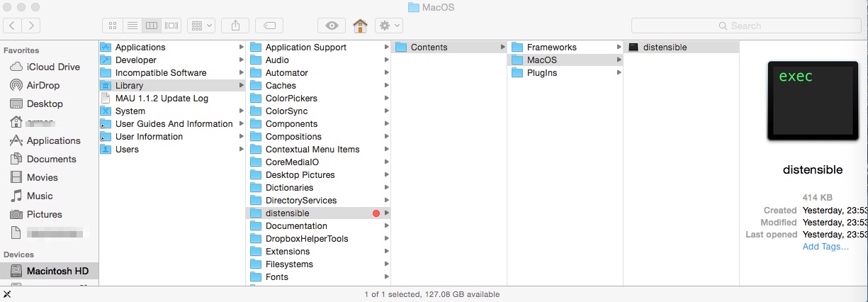The width and height of the screenshot is (868, 302).
Task: Click the Edit Tags toolbar icon
Action: (269, 26)
